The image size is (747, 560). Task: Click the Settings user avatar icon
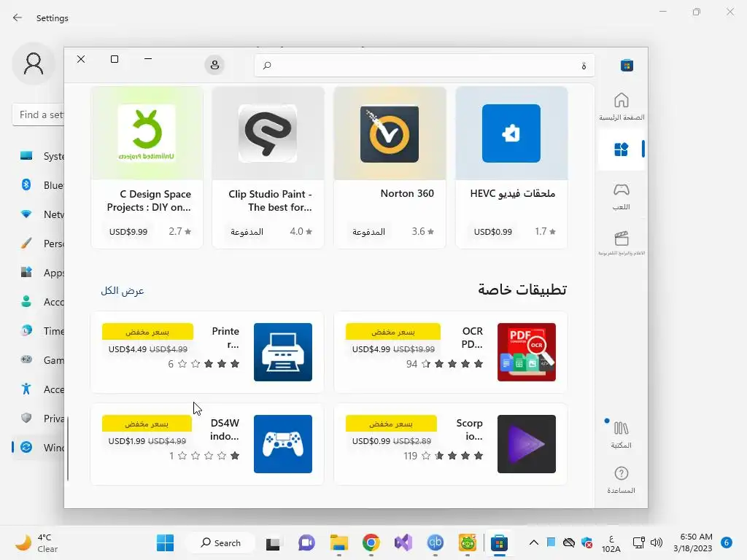tap(34, 64)
